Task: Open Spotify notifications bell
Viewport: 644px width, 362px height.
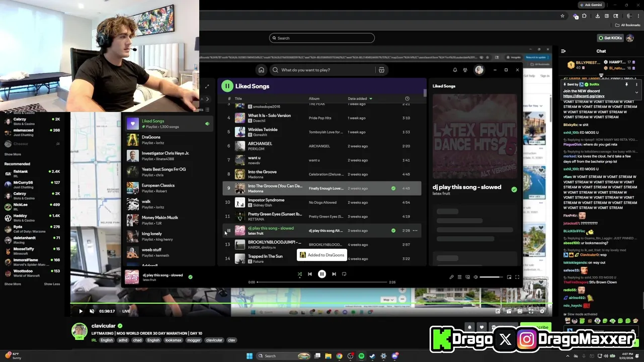Action: [x=455, y=70]
